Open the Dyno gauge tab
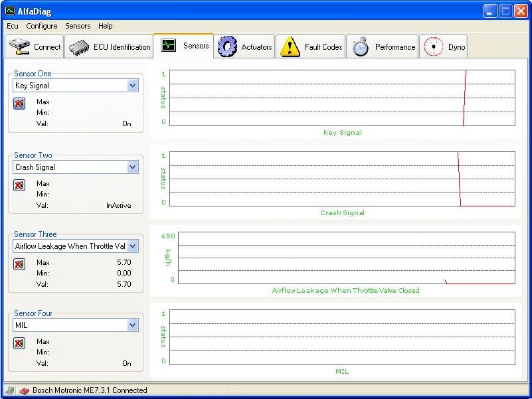The image size is (532, 399). pos(444,47)
